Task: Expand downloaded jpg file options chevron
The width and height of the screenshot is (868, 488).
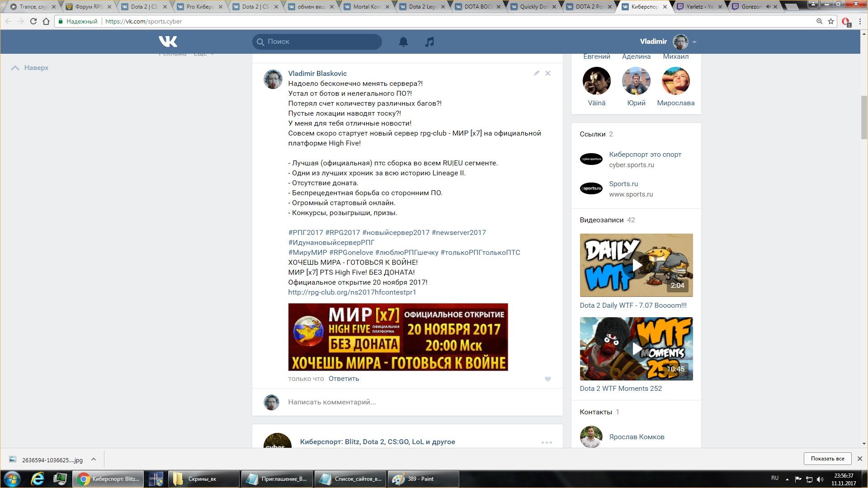Action: pyautogui.click(x=94, y=460)
